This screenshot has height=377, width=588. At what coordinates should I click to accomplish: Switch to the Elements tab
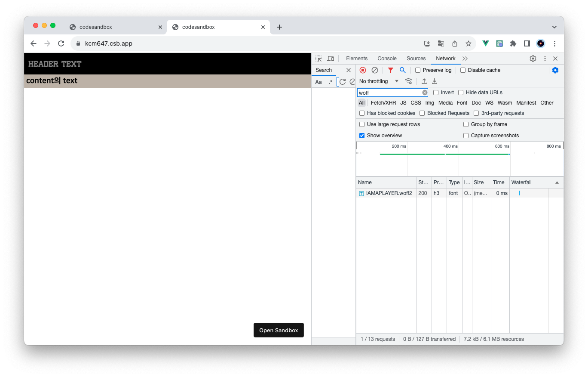click(357, 59)
